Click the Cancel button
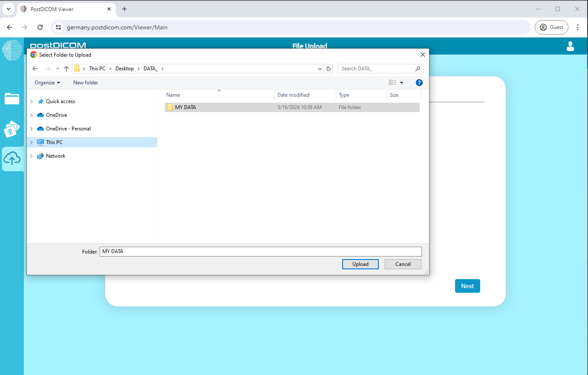The image size is (588, 375). (403, 264)
